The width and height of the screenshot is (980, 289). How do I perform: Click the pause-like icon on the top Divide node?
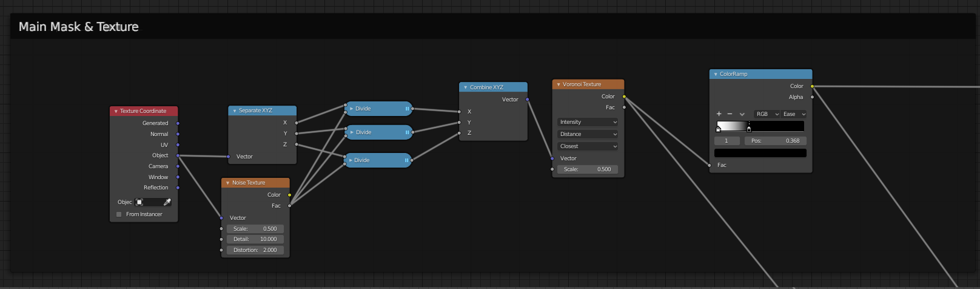pos(407,109)
